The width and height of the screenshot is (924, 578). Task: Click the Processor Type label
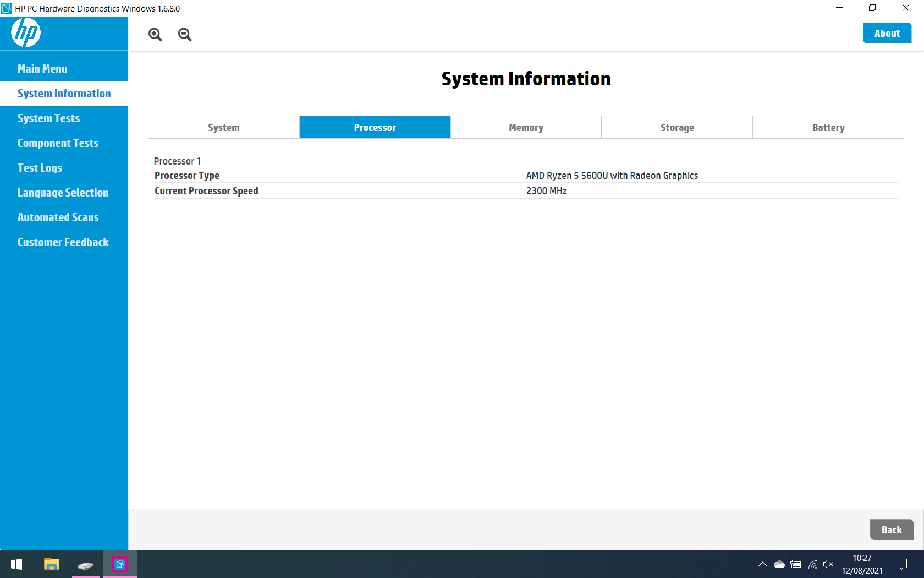(187, 176)
